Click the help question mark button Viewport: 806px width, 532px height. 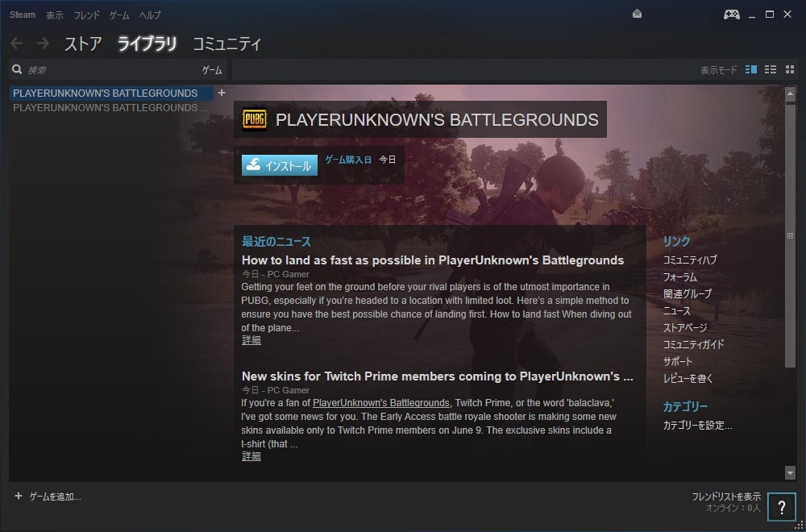coord(781,507)
